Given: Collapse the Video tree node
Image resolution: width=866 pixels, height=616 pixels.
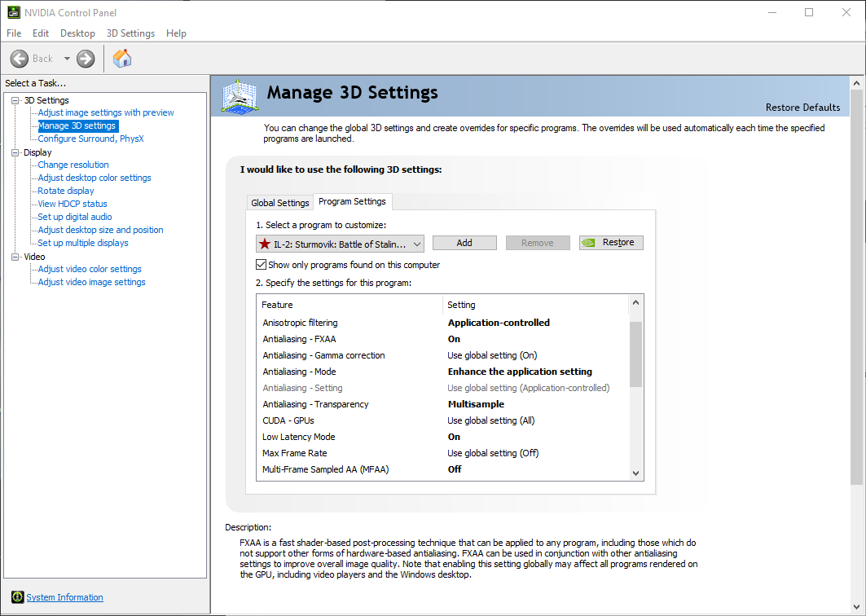Looking at the screenshot, I should point(15,257).
